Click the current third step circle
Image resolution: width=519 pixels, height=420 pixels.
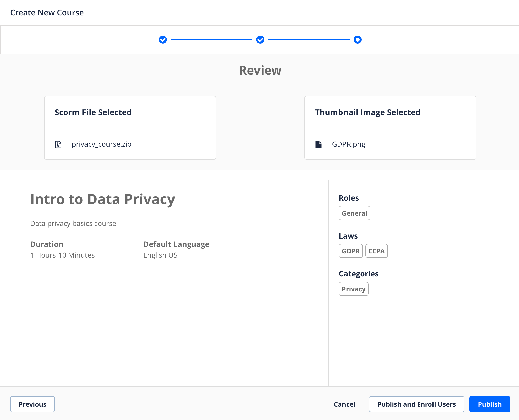click(x=357, y=40)
